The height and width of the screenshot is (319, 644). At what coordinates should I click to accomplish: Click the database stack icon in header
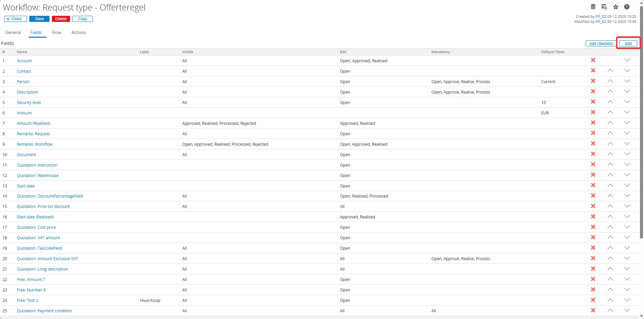click(593, 7)
